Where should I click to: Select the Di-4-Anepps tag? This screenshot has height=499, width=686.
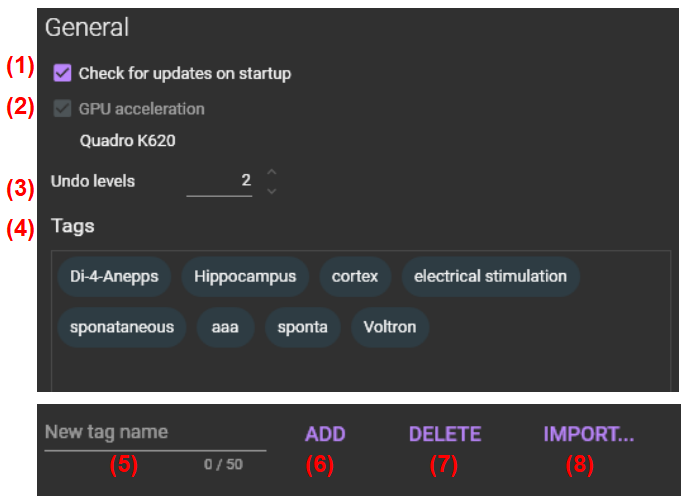(114, 276)
